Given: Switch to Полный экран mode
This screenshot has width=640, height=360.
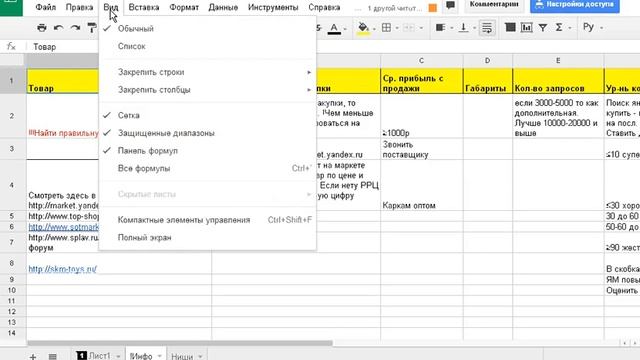Looking at the screenshot, I should tap(207, 238).
